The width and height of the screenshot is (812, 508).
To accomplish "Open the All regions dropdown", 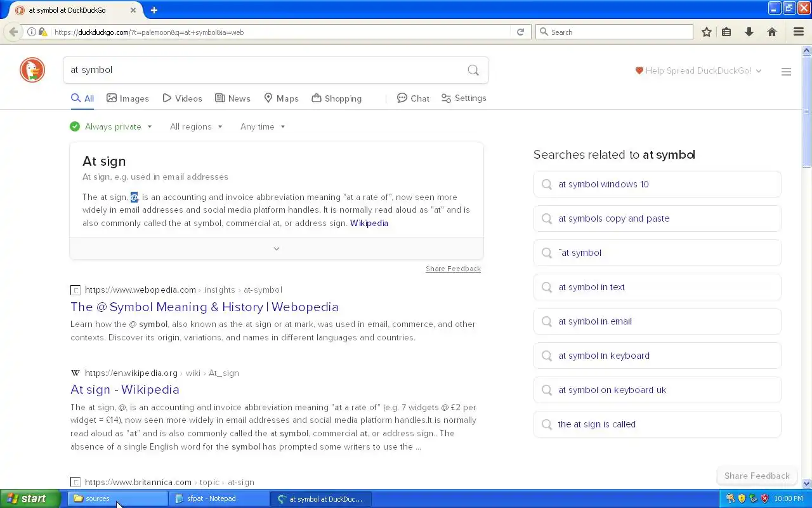I will coord(196,126).
